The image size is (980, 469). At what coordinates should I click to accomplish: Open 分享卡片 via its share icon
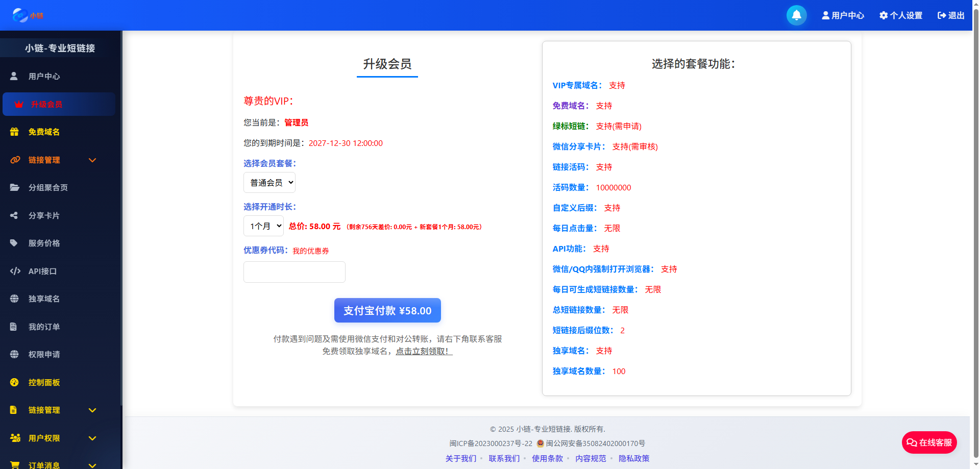pos(14,215)
